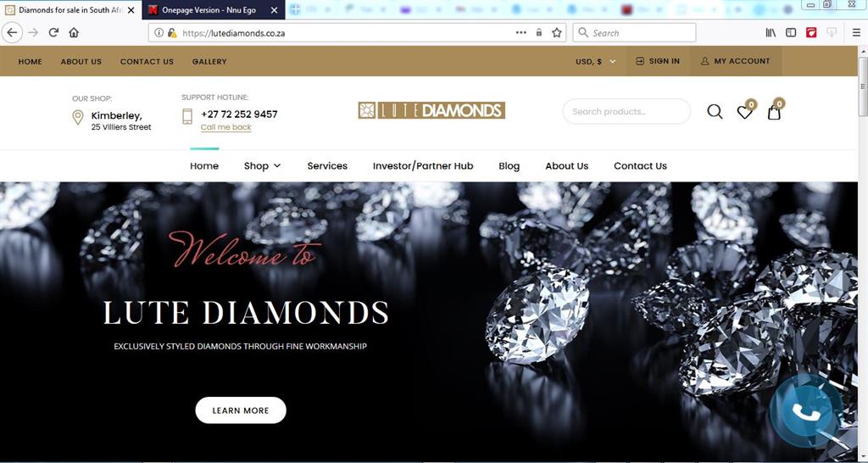868x463 pixels.
Task: Open the address bar page actions menu
Action: 521,33
